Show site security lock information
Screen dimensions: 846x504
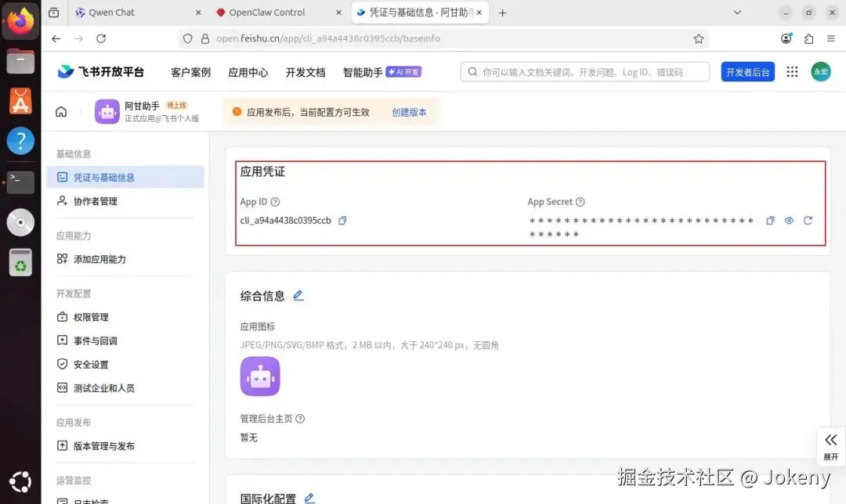pos(205,39)
